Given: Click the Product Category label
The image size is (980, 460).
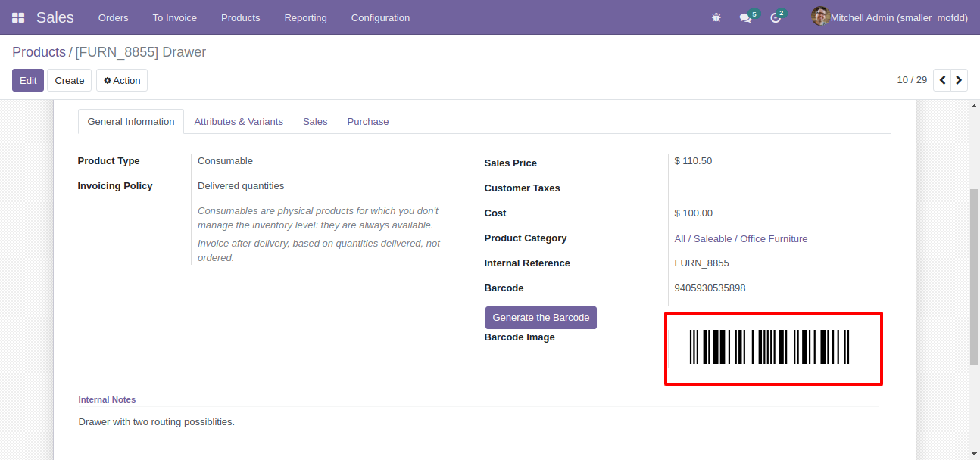Looking at the screenshot, I should pos(526,238).
